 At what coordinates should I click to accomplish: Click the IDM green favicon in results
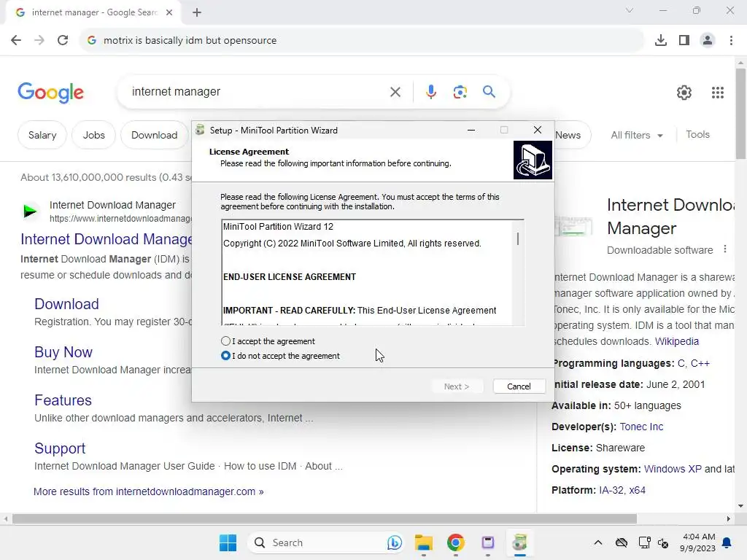point(30,211)
